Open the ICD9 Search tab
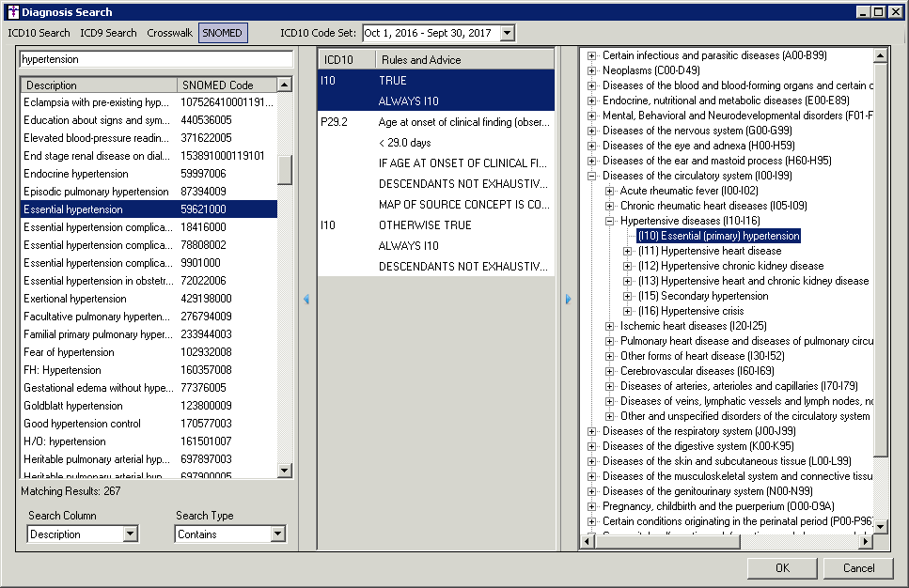 (x=108, y=33)
